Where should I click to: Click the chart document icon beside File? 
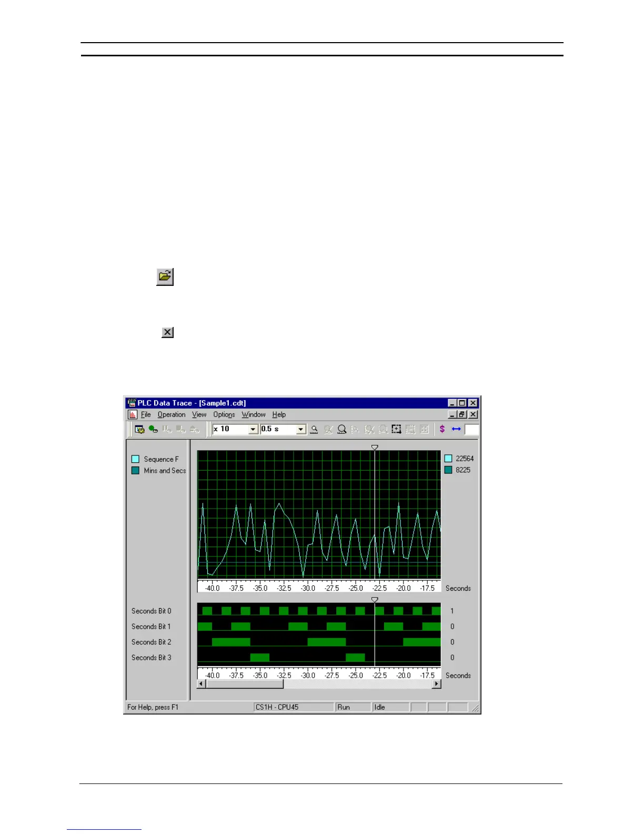pos(133,414)
